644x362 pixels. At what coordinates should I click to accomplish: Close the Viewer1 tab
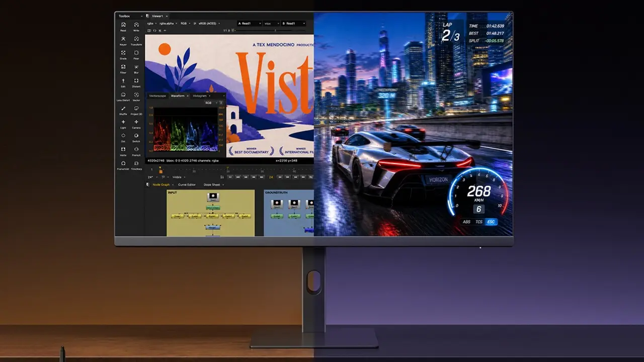[x=167, y=16]
